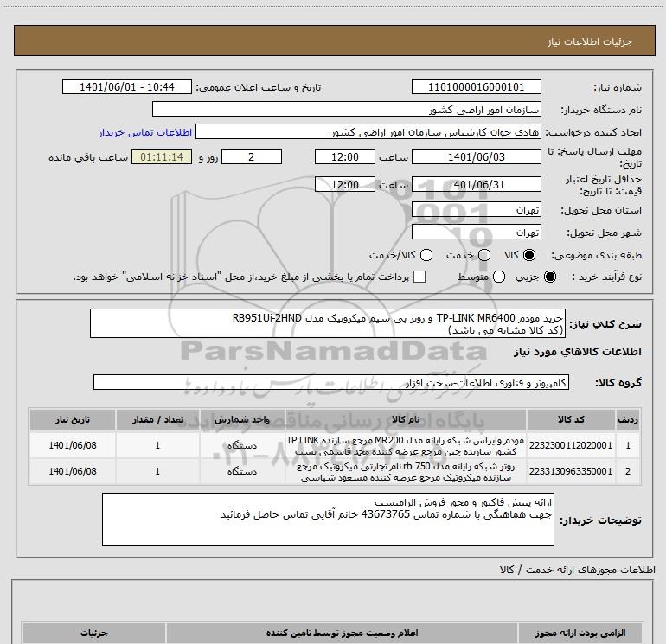Click the rb 750 router item name
This screenshot has width=666, height=644.
406,472
